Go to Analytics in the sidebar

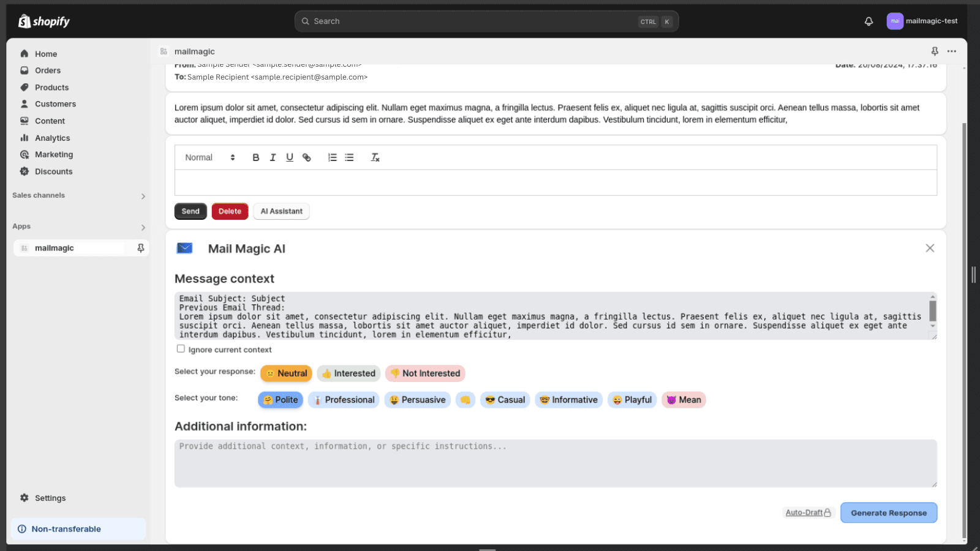point(52,138)
